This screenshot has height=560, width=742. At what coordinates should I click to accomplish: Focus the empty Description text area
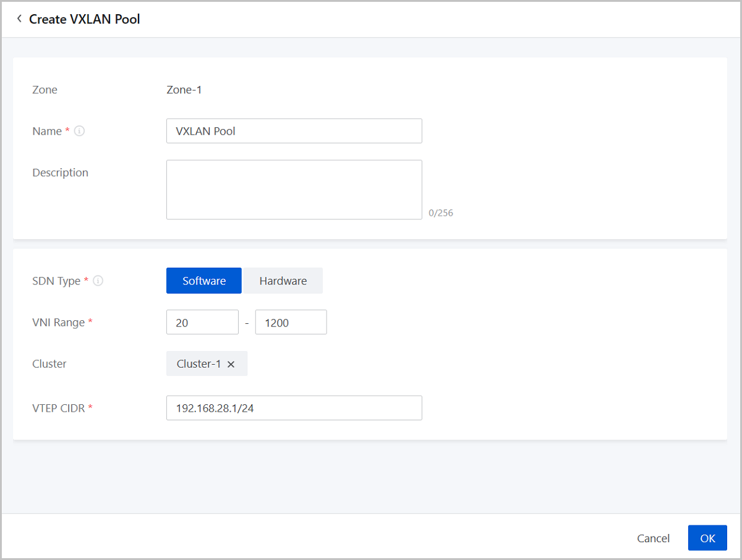(294, 189)
